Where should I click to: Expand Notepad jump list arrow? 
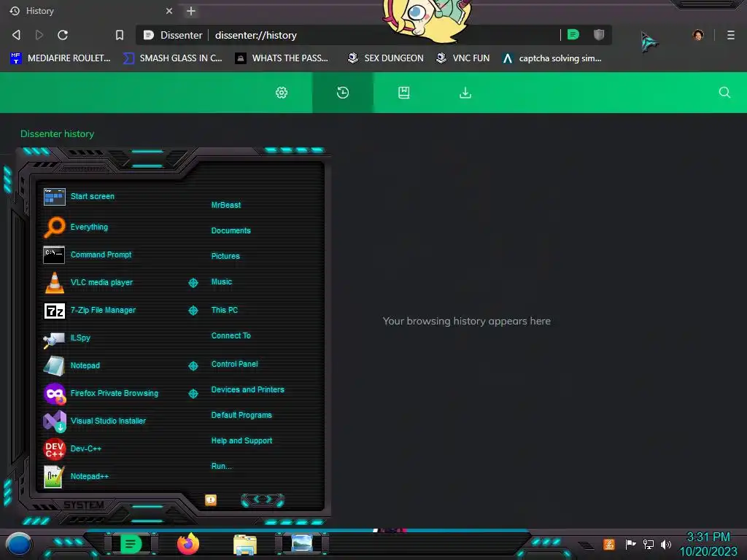tap(193, 366)
